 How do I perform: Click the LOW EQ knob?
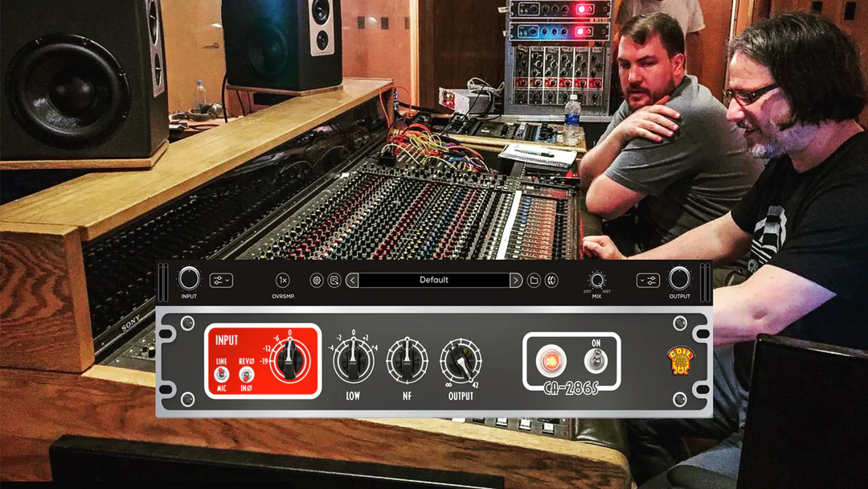[x=353, y=360]
